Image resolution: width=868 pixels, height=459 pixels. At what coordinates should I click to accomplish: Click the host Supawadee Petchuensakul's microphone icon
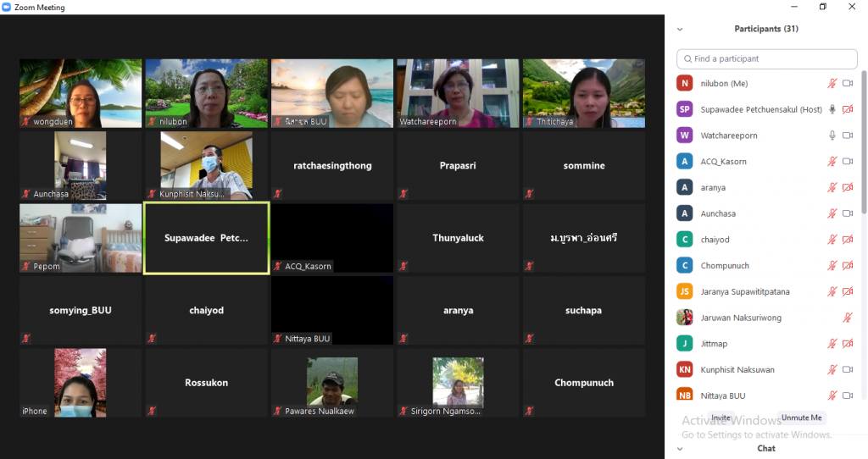point(832,109)
